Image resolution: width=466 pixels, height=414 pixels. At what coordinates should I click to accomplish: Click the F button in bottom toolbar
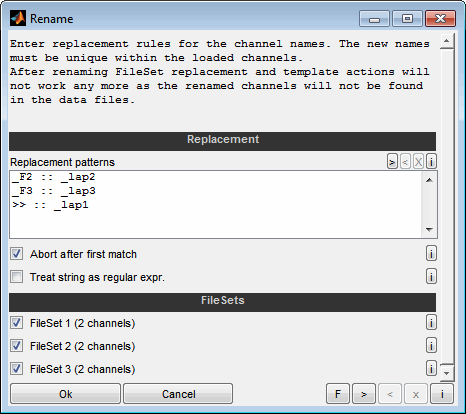[338, 394]
